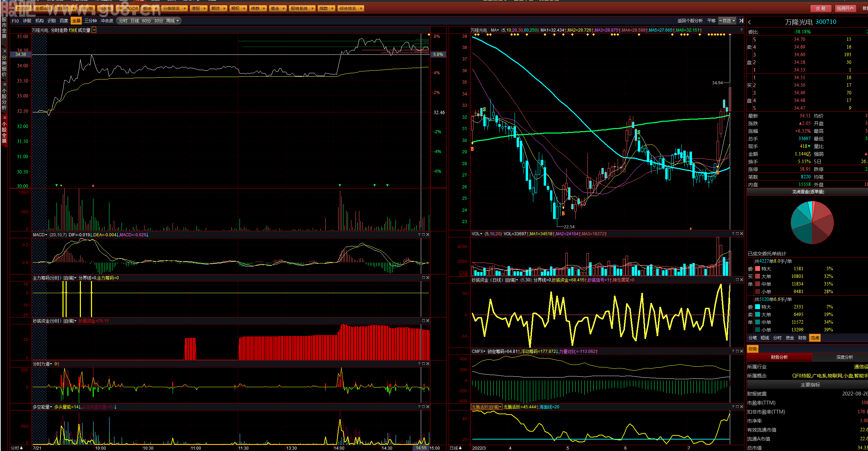Open the 深度分析 tab
868x451 pixels.
[x=845, y=357]
